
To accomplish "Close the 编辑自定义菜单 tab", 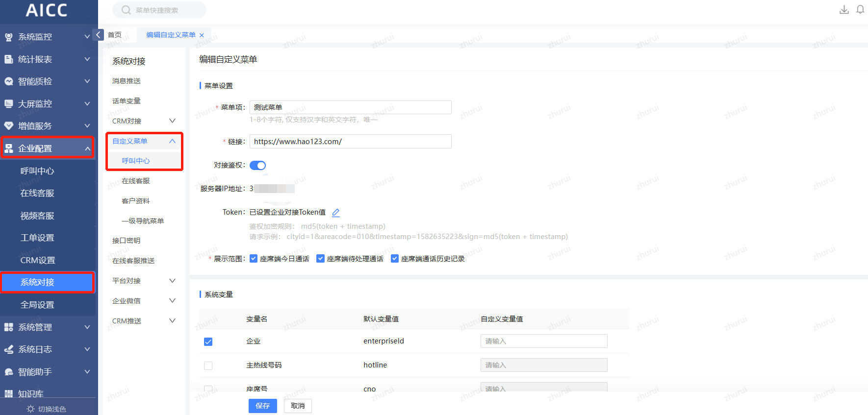I will (x=202, y=35).
